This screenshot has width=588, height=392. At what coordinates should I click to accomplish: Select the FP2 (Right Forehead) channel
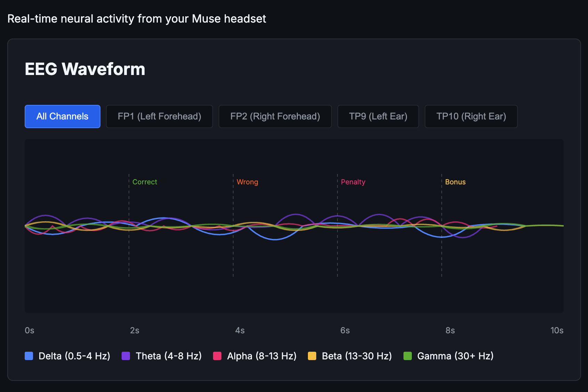pos(275,116)
